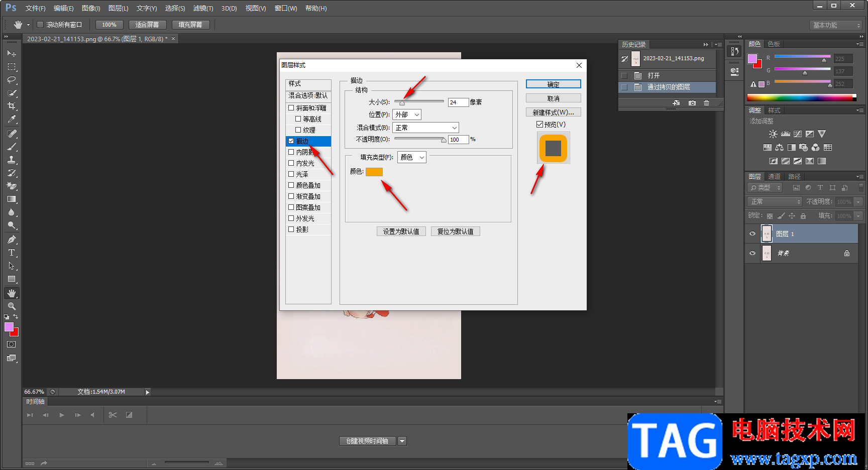This screenshot has width=868, height=470.
Task: Click the split-at-playhead scissors icon
Action: pos(113,415)
